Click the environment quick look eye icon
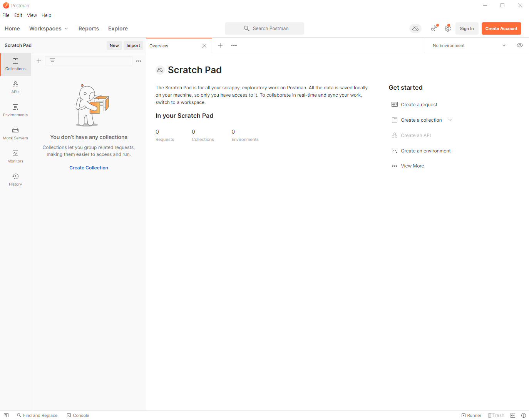The height and width of the screenshot is (420, 529). [520, 45]
